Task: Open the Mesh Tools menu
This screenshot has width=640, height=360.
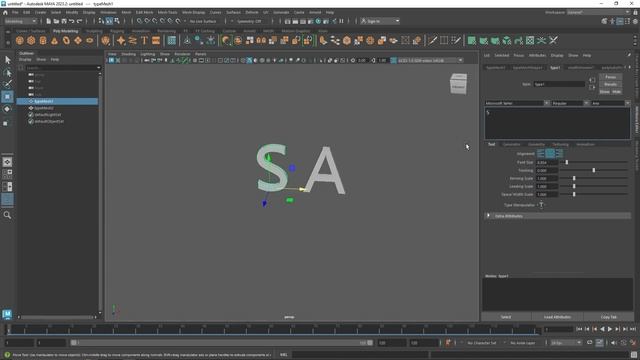Action: [x=168, y=13]
